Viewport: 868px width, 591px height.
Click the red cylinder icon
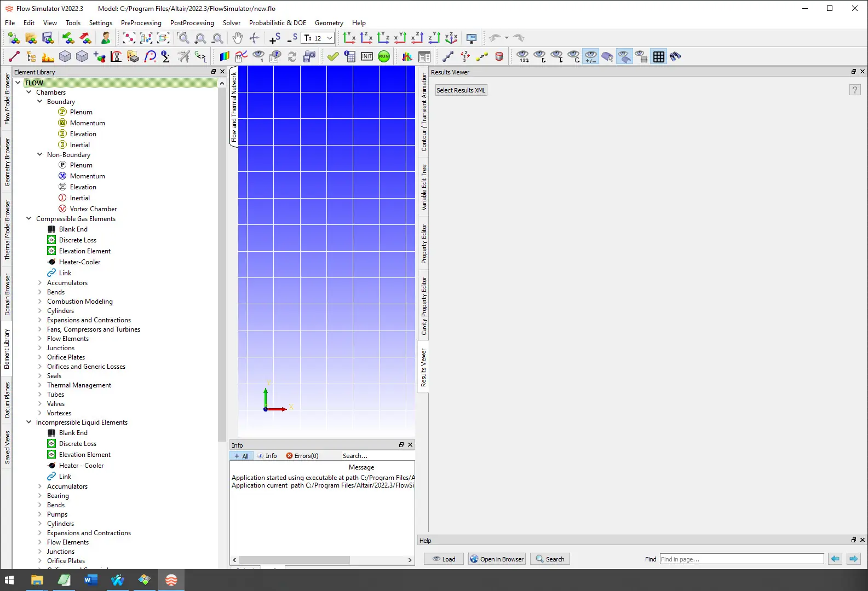pos(499,56)
